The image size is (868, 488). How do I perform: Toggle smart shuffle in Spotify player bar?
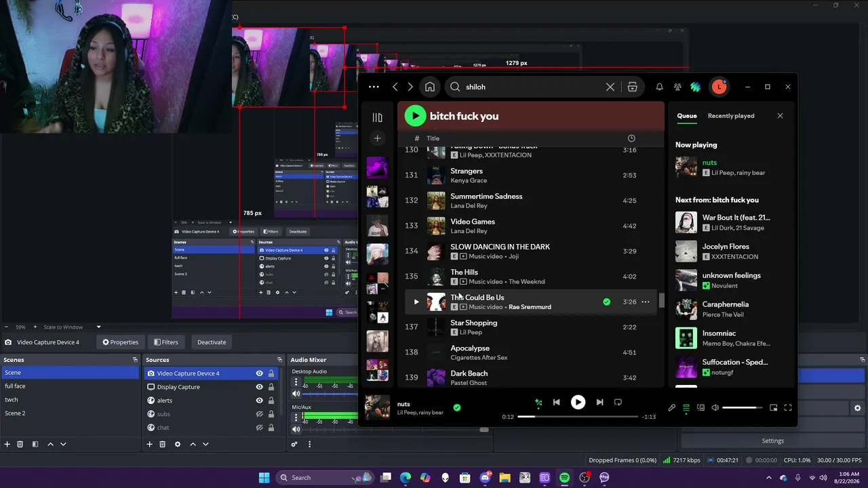(x=538, y=402)
